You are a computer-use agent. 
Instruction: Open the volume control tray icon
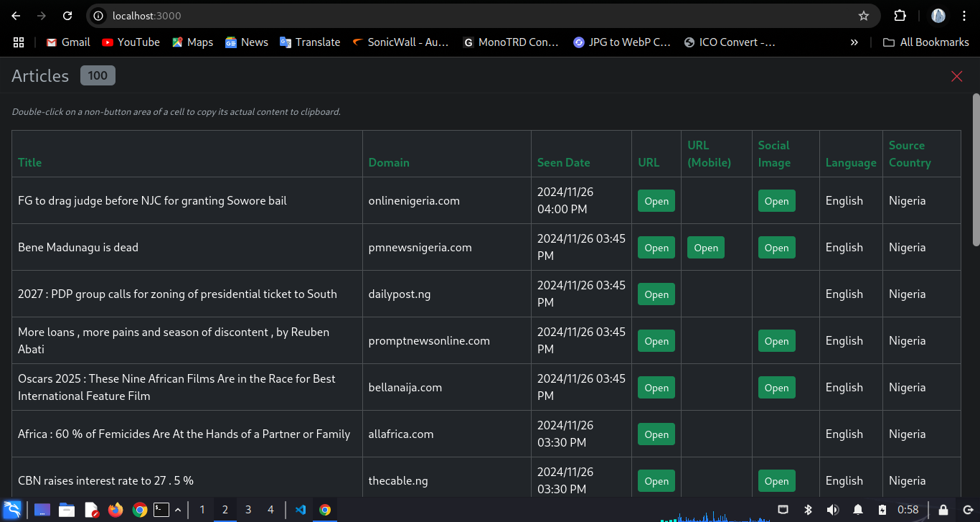point(832,510)
